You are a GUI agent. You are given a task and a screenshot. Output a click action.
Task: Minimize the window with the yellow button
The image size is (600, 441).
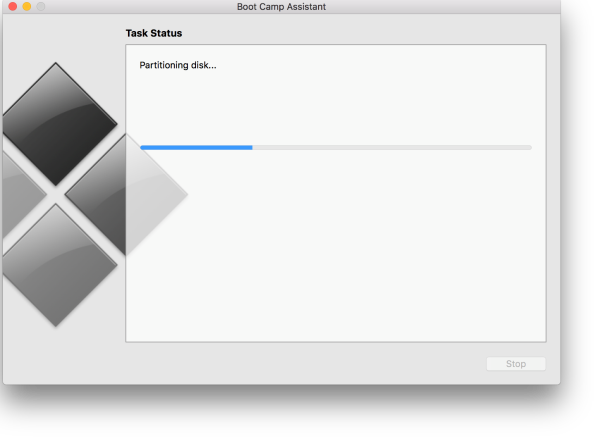click(27, 7)
